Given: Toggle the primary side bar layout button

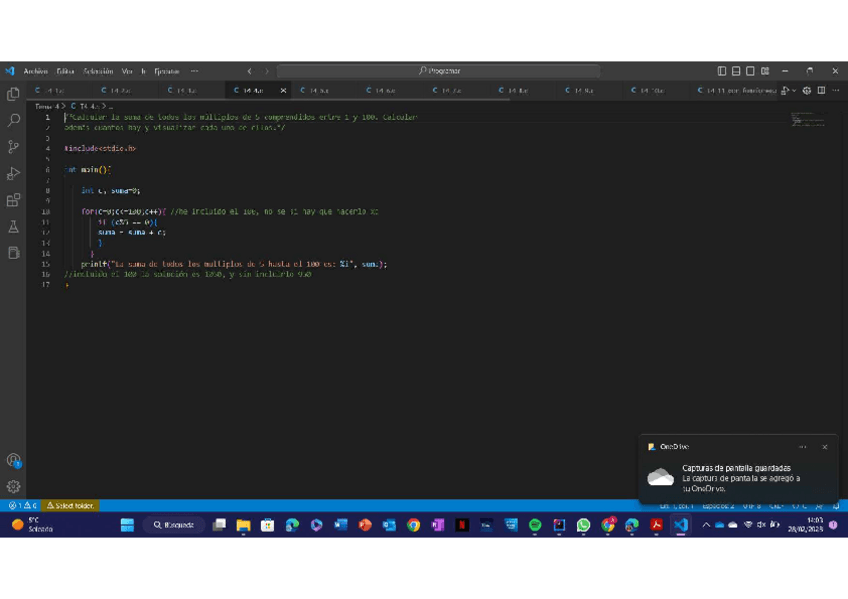Looking at the screenshot, I should 722,71.
